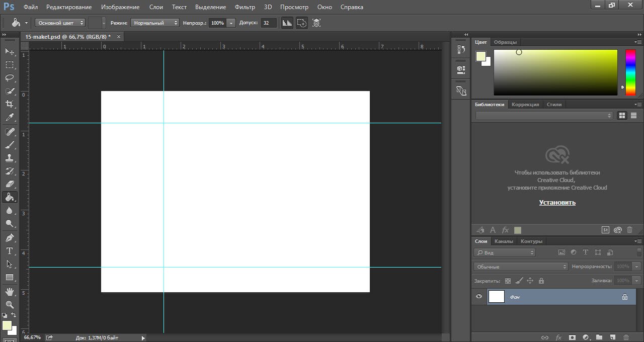Click the Установить link
This screenshot has width=644, height=342.
pos(557,203)
